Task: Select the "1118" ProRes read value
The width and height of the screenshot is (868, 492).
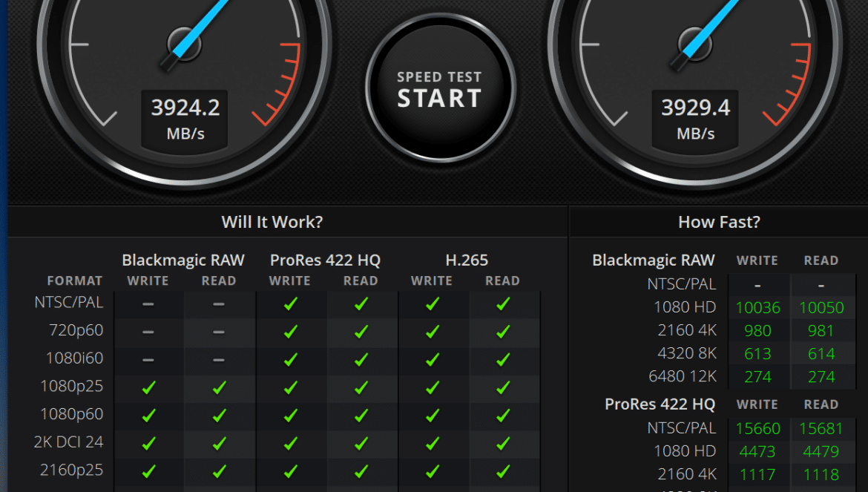Action: click(821, 475)
